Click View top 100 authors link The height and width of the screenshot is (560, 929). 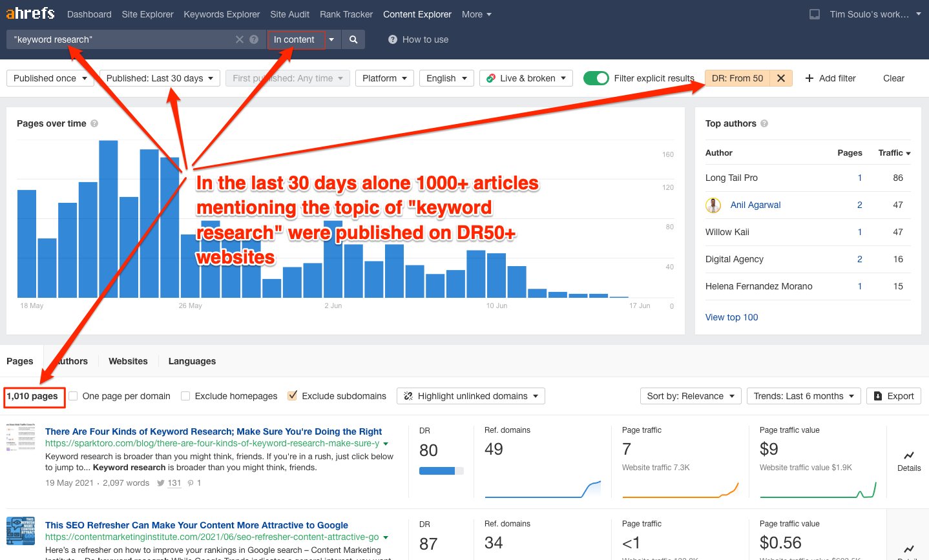[732, 317]
